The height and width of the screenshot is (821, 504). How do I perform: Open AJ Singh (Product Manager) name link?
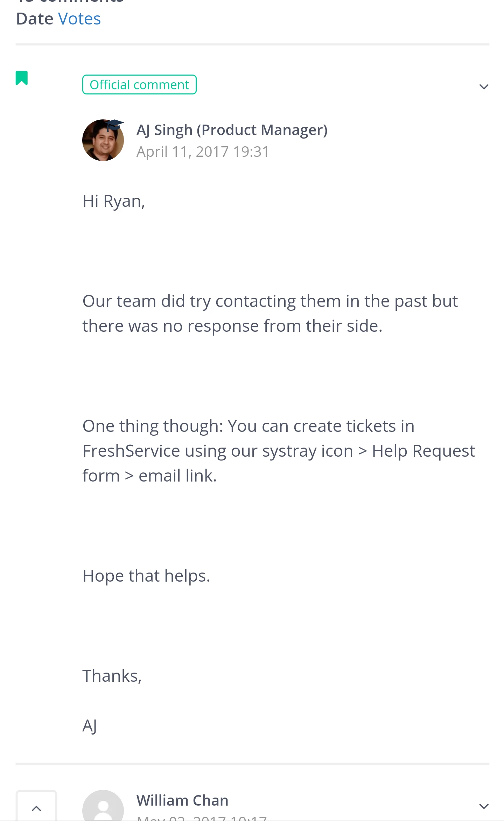coord(232,130)
